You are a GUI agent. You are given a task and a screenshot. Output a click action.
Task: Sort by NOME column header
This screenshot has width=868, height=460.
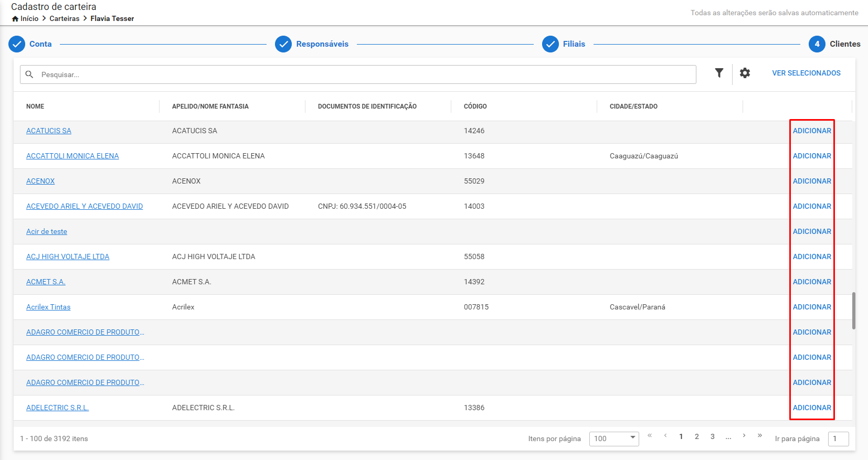(35, 106)
